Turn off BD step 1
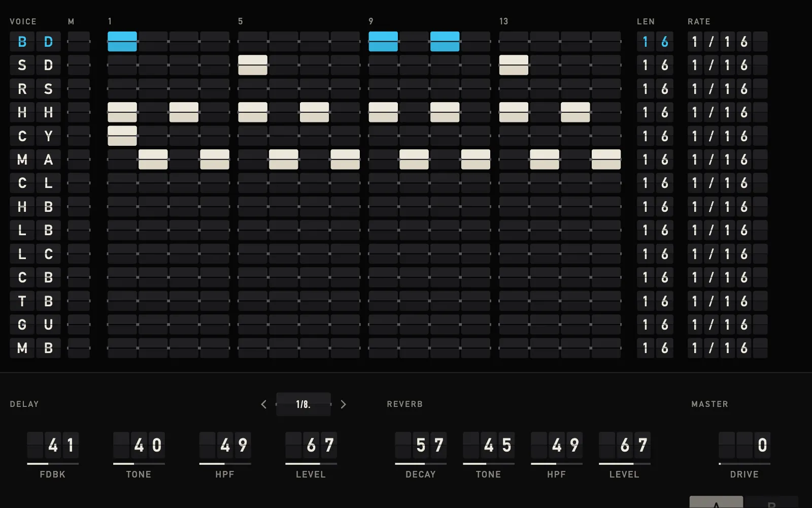 [122, 42]
